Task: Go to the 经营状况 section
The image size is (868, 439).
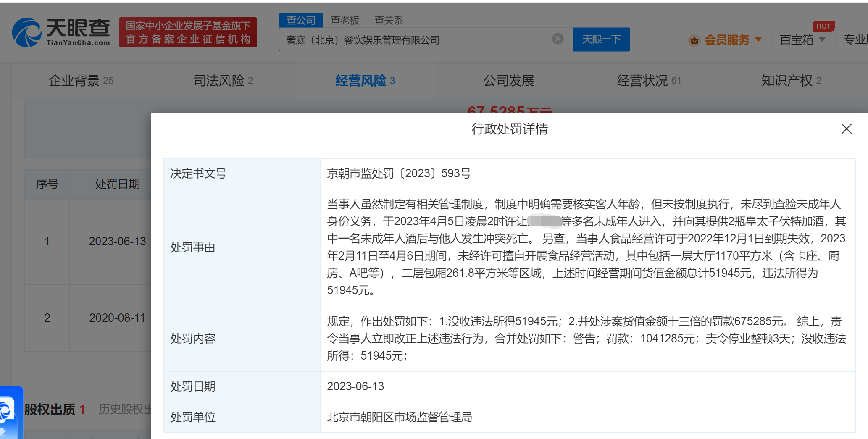Action: click(x=648, y=81)
